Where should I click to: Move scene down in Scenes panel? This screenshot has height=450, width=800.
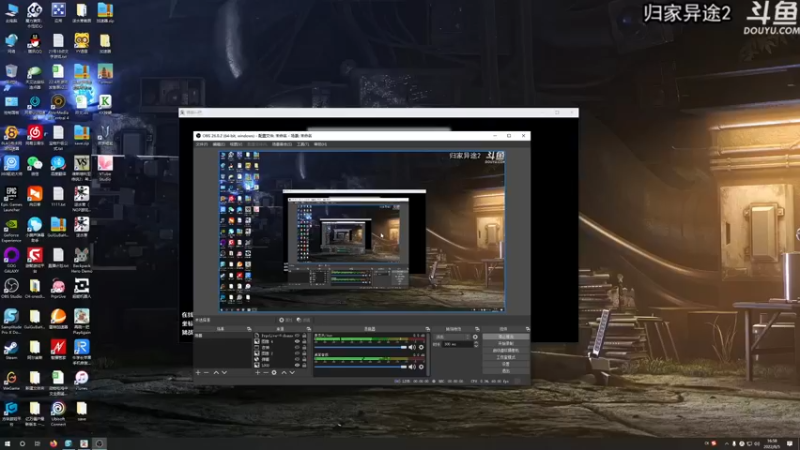(x=224, y=372)
